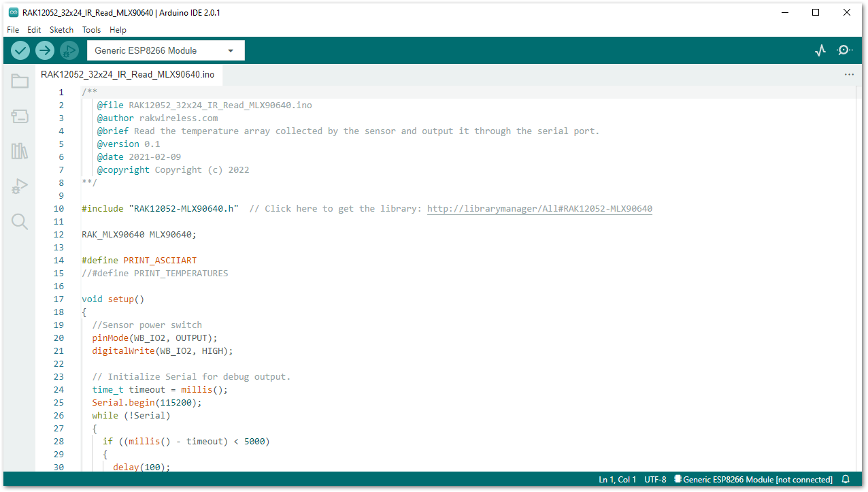Click the Upload arrow button
Image resolution: width=868 pixels, height=492 pixels.
click(x=45, y=50)
